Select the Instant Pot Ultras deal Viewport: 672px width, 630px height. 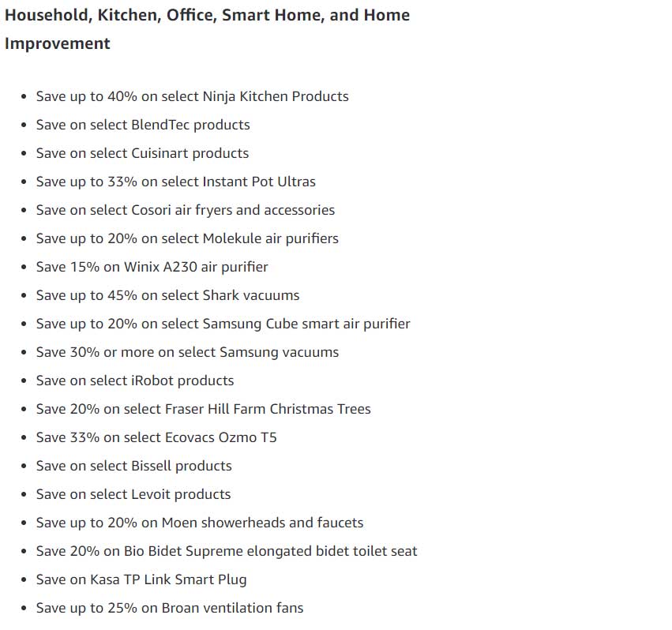(176, 182)
